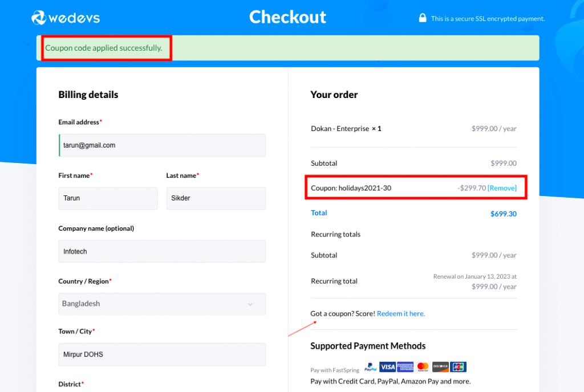Click the American Express card icon
Image resolution: width=584 pixels, height=392 pixels.
(405, 367)
